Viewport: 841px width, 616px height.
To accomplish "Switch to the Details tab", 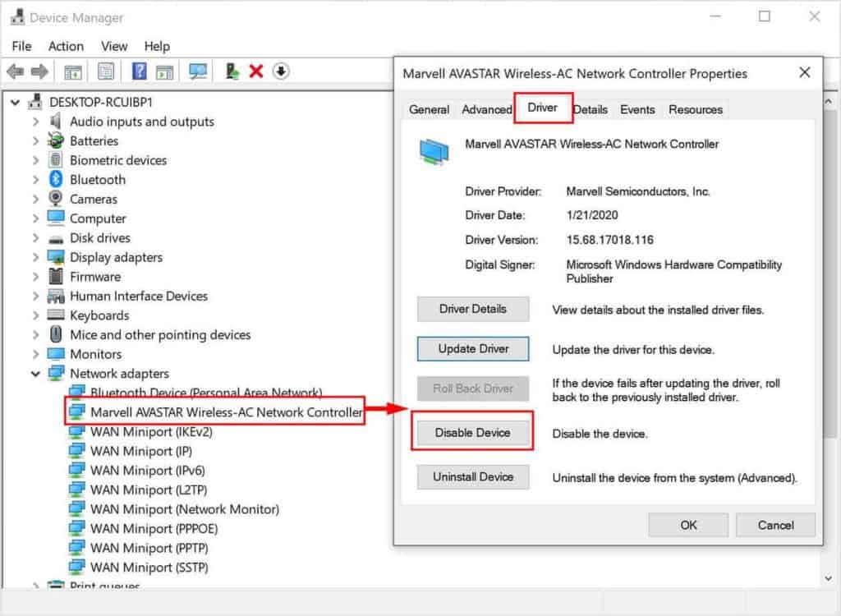I will tap(590, 109).
